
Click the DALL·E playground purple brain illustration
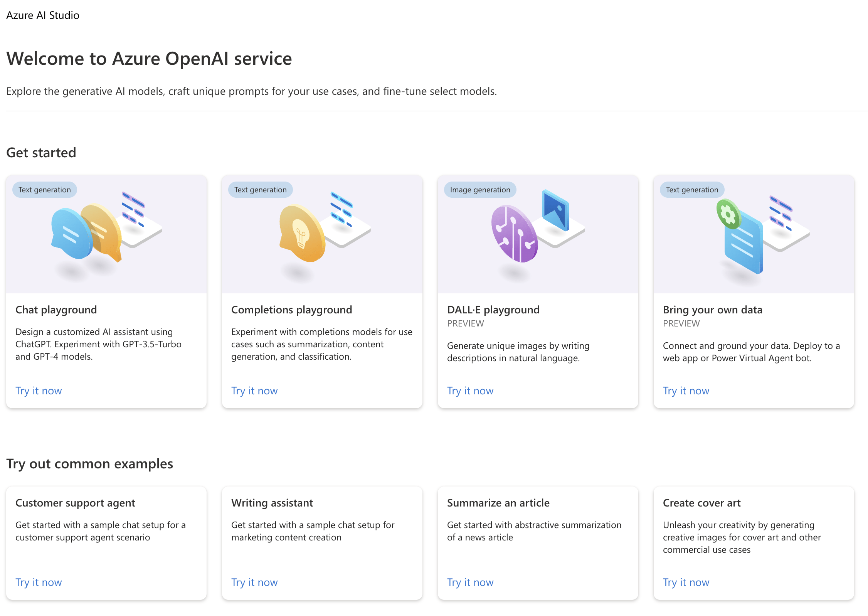[x=514, y=234]
